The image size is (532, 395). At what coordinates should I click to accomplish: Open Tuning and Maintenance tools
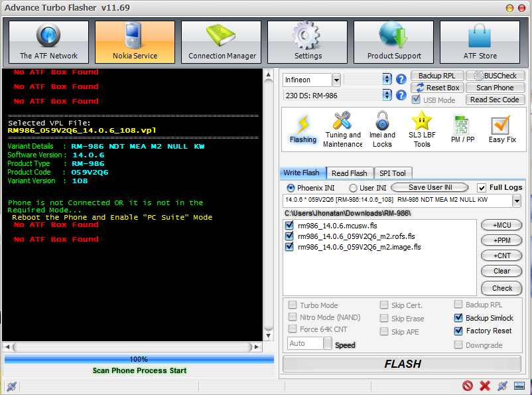point(342,129)
